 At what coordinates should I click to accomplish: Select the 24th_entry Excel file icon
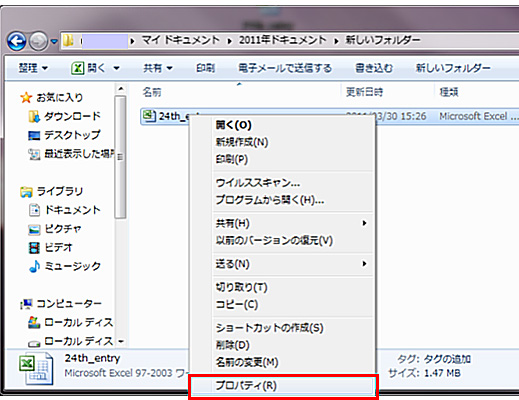[x=149, y=116]
